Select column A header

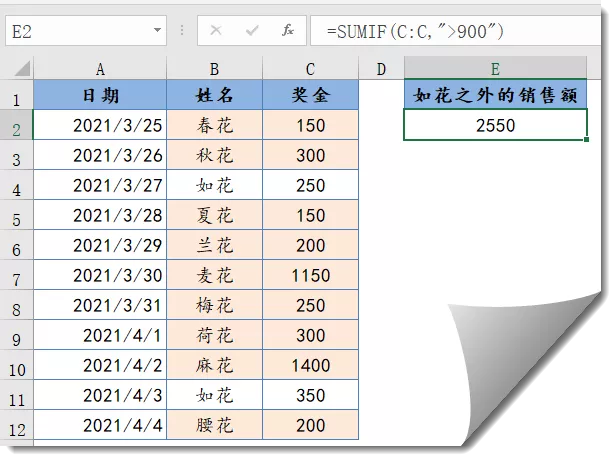[x=100, y=68]
